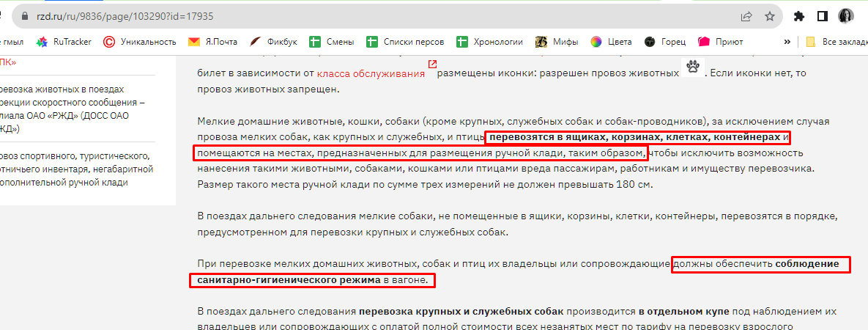The image size is (868, 330).
Task: Open the Мифы bookmark
Action: click(557, 42)
